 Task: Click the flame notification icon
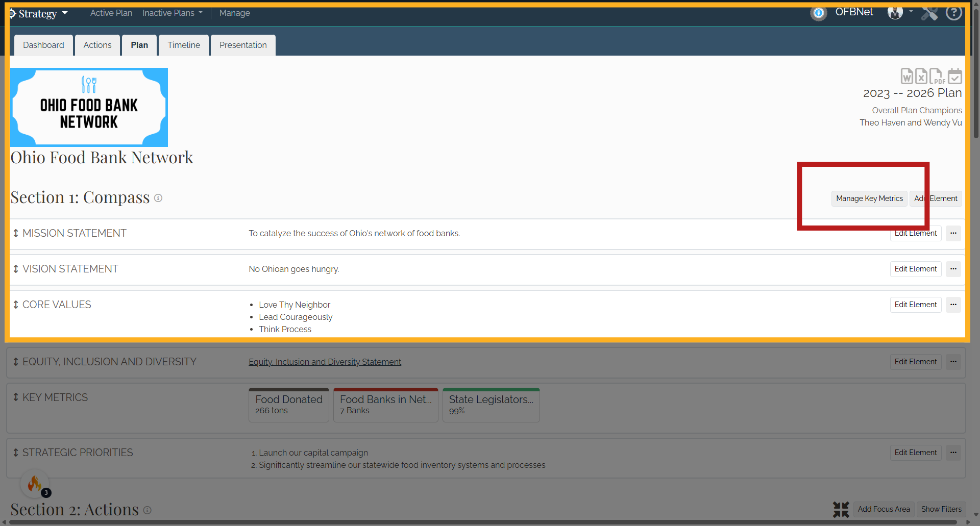coord(35,483)
